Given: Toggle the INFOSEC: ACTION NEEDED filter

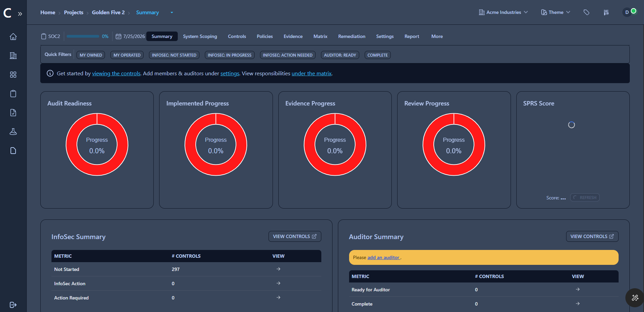Looking at the screenshot, I should pyautogui.click(x=288, y=55).
